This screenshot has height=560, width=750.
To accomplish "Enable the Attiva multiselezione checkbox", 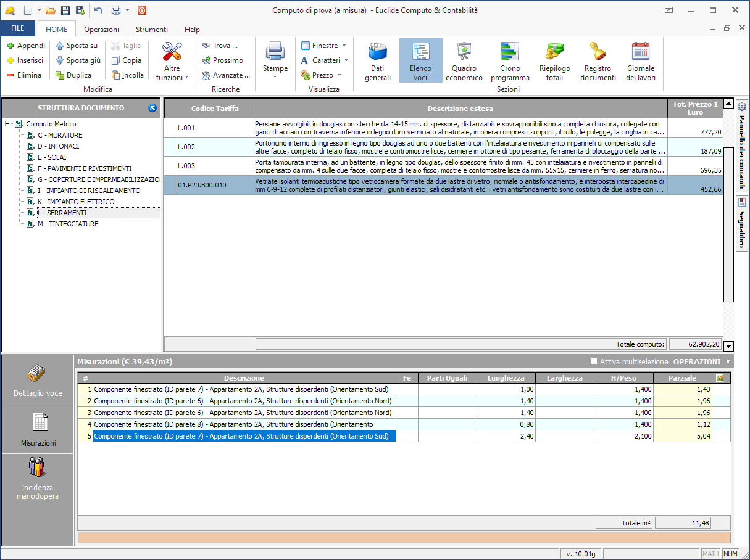I will click(594, 362).
